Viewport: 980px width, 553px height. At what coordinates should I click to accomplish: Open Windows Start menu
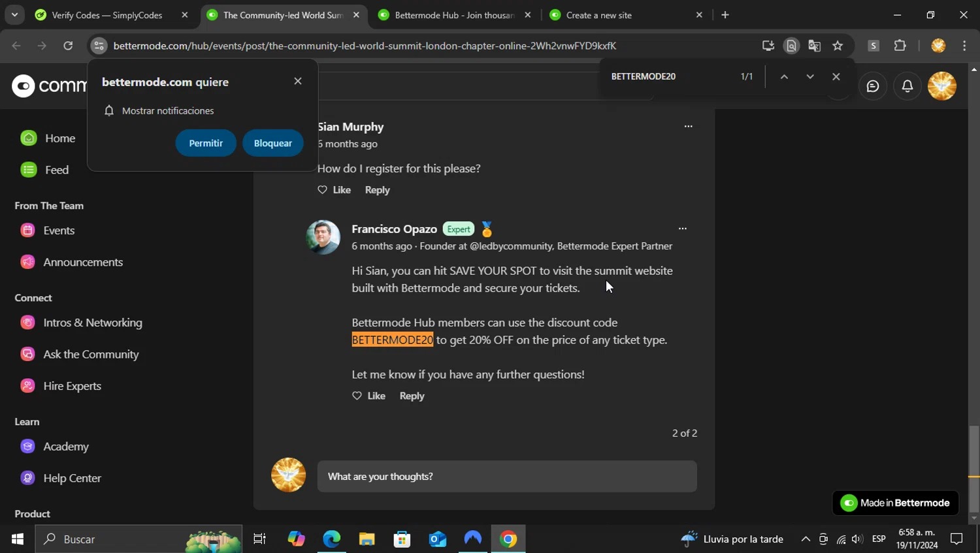click(17, 539)
